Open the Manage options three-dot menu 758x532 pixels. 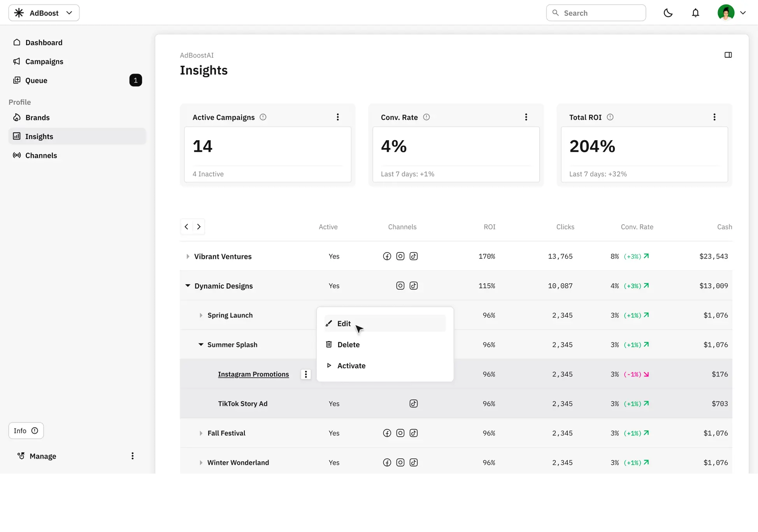point(132,456)
